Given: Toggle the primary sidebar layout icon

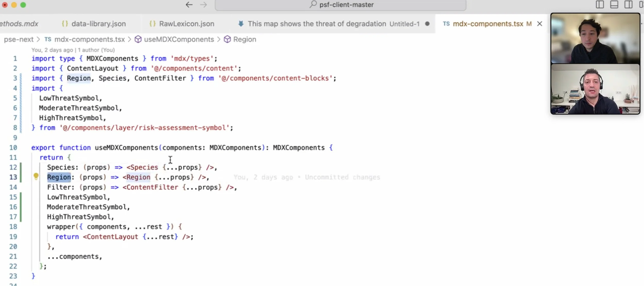Looking at the screenshot, I should tap(600, 5).
